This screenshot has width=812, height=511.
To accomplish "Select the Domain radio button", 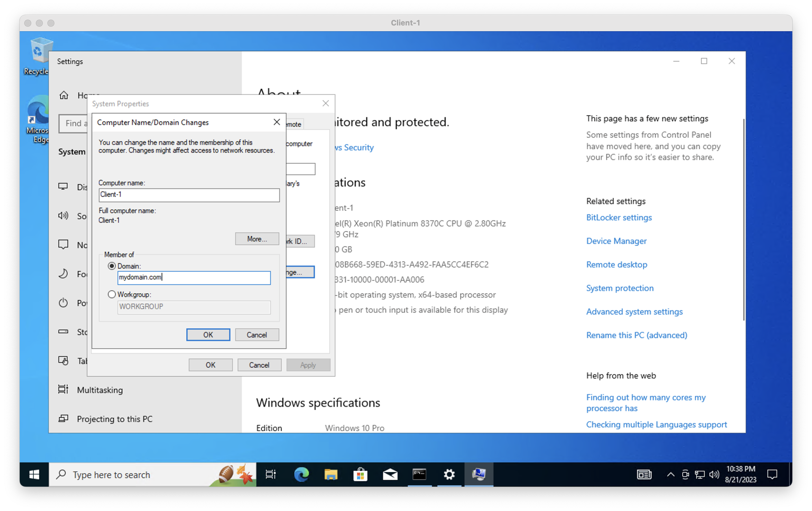I will (x=112, y=266).
